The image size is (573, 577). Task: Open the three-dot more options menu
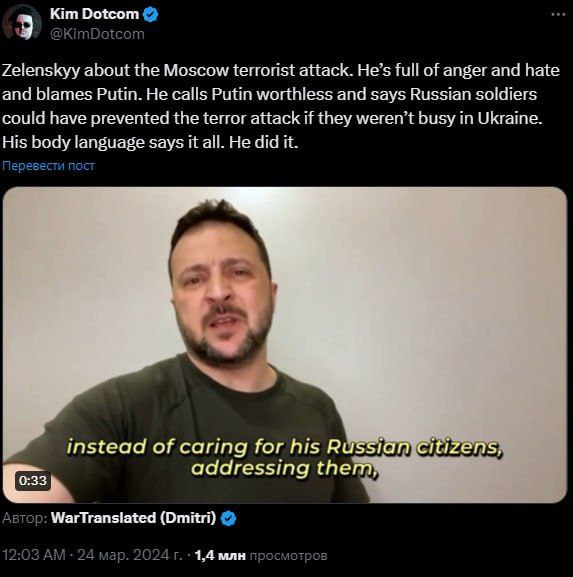point(558,14)
